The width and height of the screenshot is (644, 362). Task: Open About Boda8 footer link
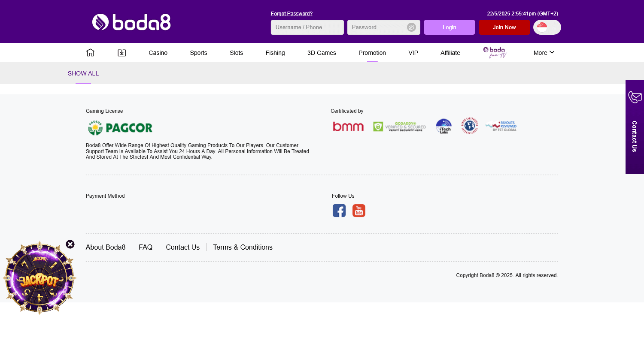coord(106,247)
